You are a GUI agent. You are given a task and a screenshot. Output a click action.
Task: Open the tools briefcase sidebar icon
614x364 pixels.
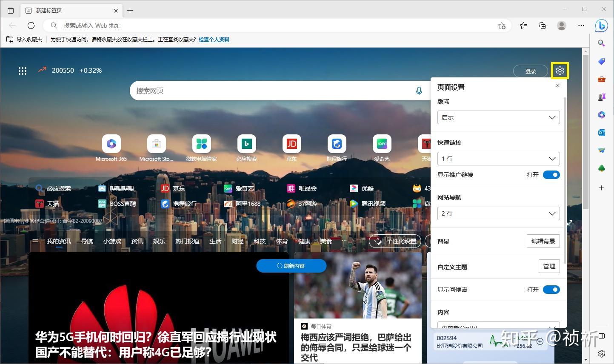coord(601,79)
